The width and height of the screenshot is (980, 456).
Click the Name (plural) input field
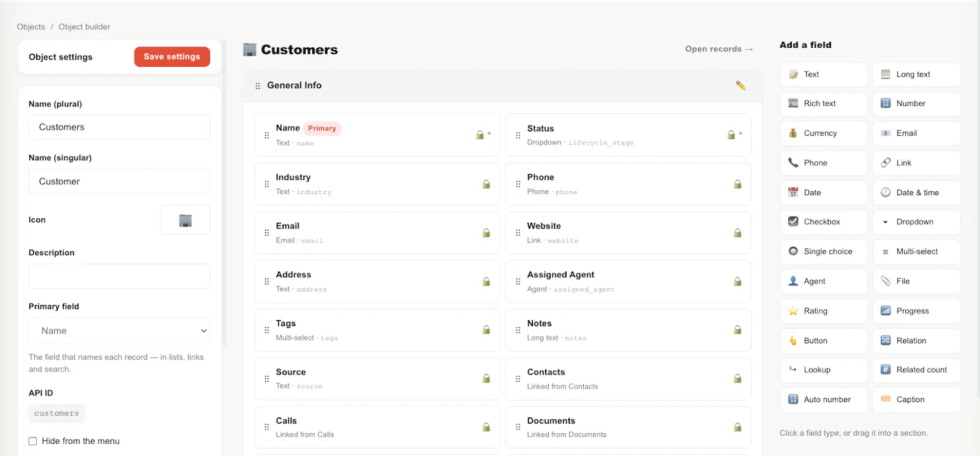pos(119,127)
